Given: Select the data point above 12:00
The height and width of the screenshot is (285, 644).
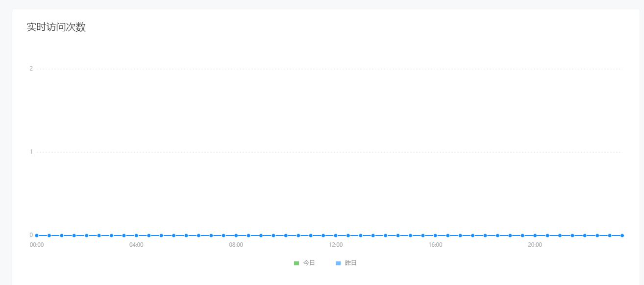Looking at the screenshot, I should tap(336, 236).
